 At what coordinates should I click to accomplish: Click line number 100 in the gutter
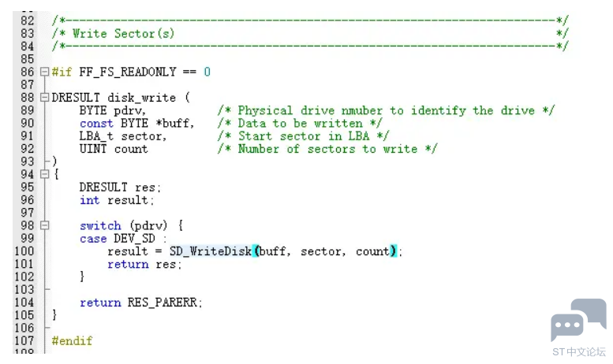point(24,251)
